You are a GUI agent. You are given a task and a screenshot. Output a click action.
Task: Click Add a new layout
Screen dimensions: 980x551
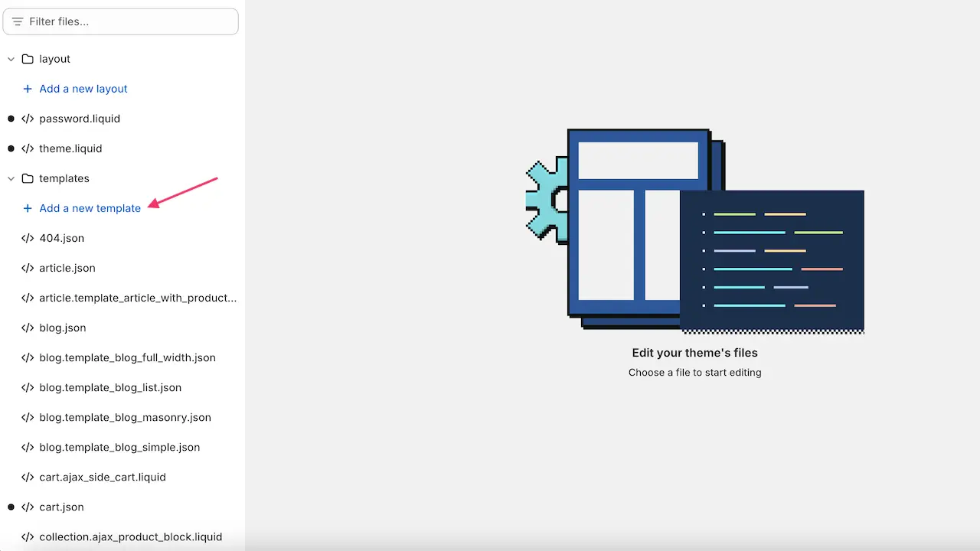pyautogui.click(x=83, y=89)
